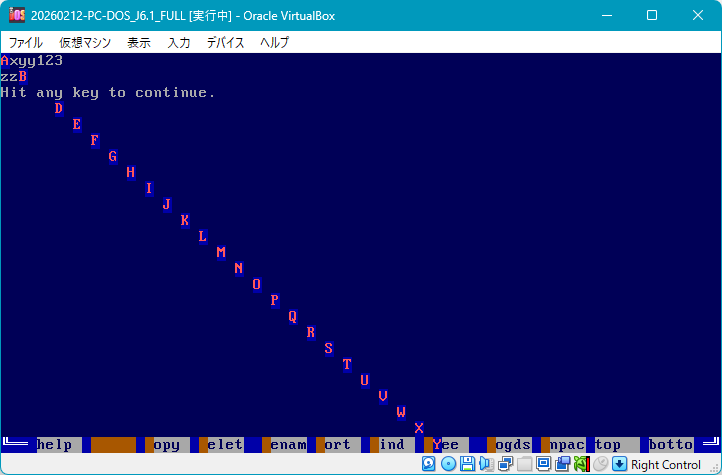Image resolution: width=722 pixels, height=475 pixels.
Task: Click the floppy disk status icon
Action: [x=467, y=464]
